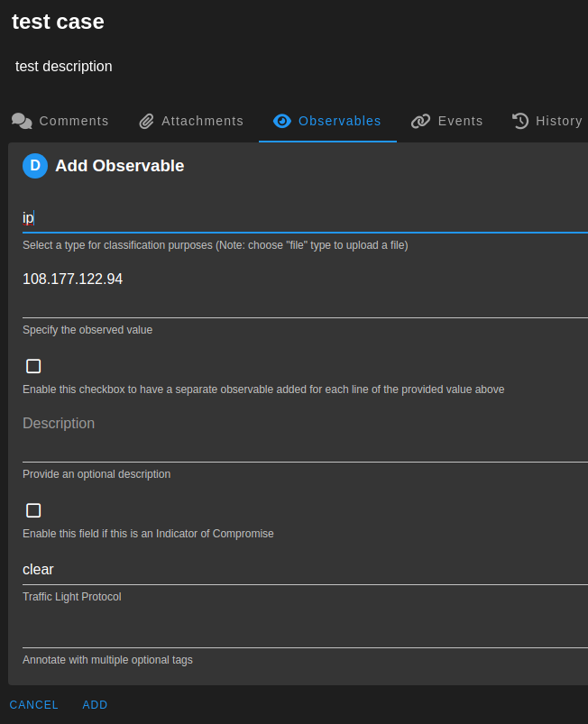Click the Attachments paperclip icon
Viewport: 588px width, 724px height.
coord(146,121)
